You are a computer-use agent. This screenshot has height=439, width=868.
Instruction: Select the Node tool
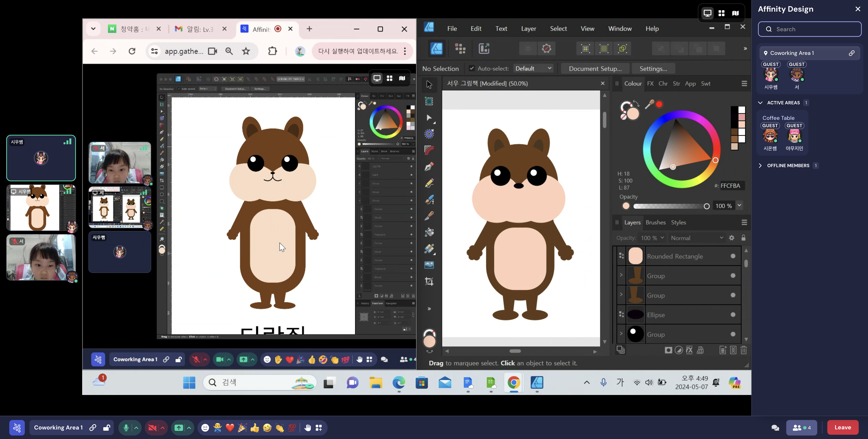pyautogui.click(x=429, y=118)
